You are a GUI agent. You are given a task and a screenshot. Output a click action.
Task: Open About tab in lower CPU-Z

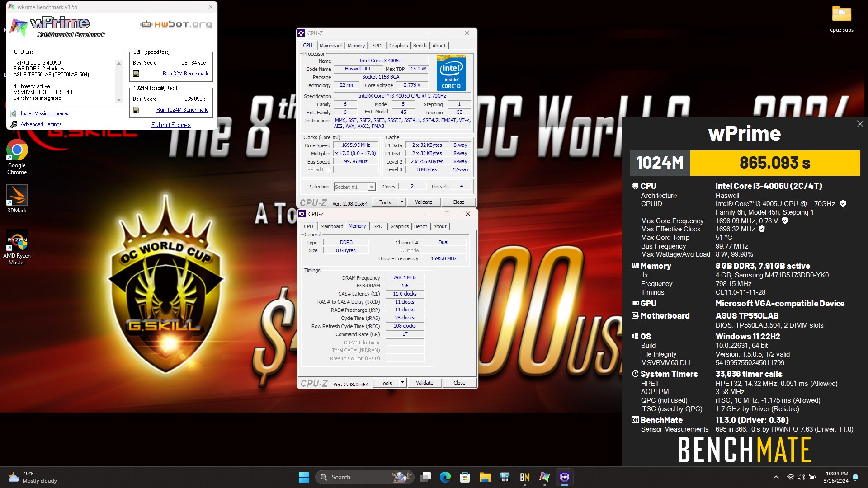pyautogui.click(x=440, y=226)
